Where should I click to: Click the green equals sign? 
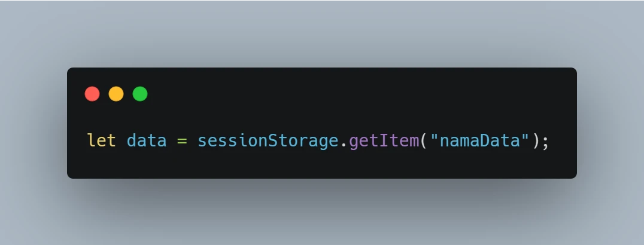182,141
